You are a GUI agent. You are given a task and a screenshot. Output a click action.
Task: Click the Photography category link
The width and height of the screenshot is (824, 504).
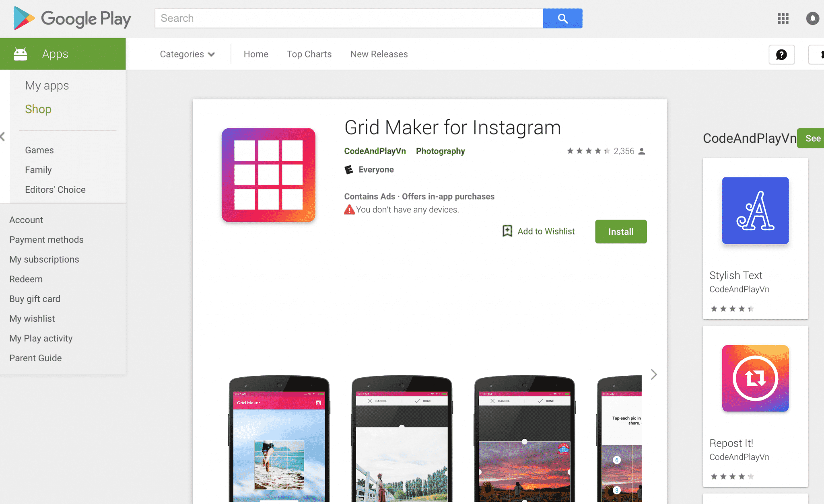point(440,150)
